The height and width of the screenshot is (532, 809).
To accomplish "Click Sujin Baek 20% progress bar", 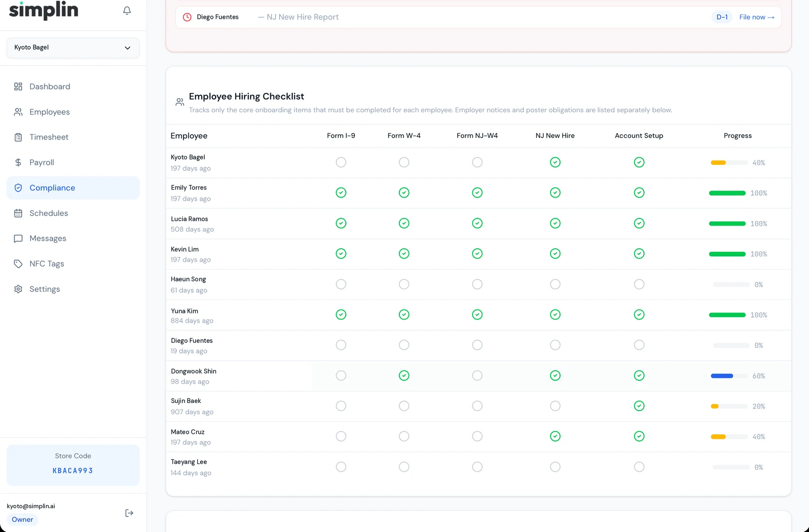I will 729,406.
